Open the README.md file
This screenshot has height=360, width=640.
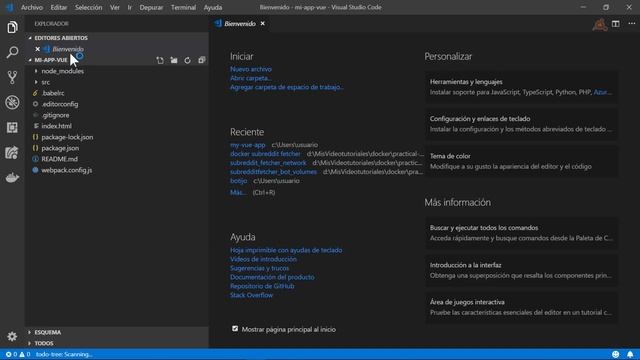tap(59, 159)
